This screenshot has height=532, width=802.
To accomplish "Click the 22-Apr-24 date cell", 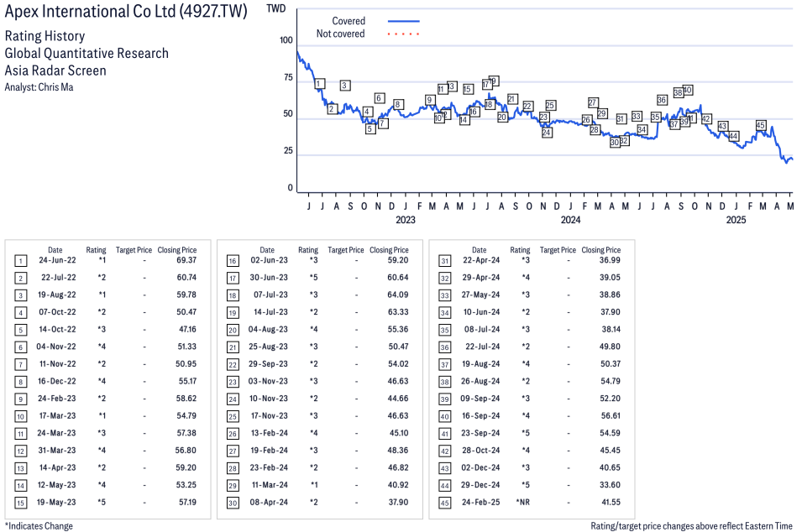I will pos(481,260).
